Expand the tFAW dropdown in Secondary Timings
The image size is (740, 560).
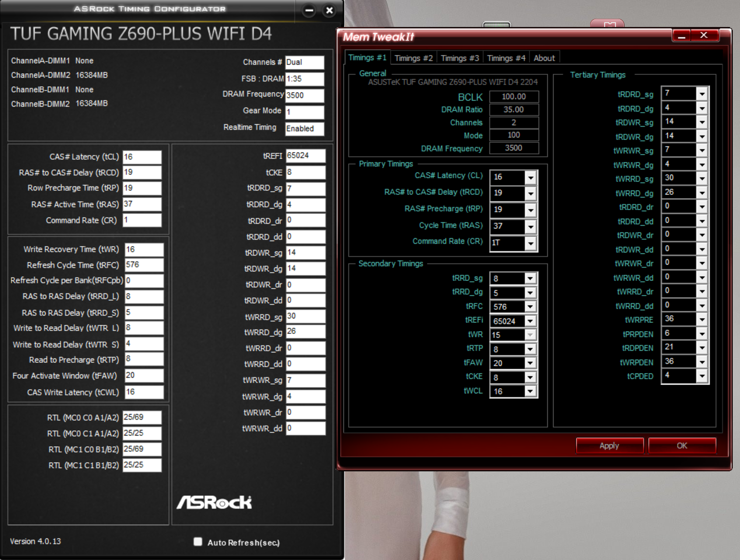(x=530, y=363)
